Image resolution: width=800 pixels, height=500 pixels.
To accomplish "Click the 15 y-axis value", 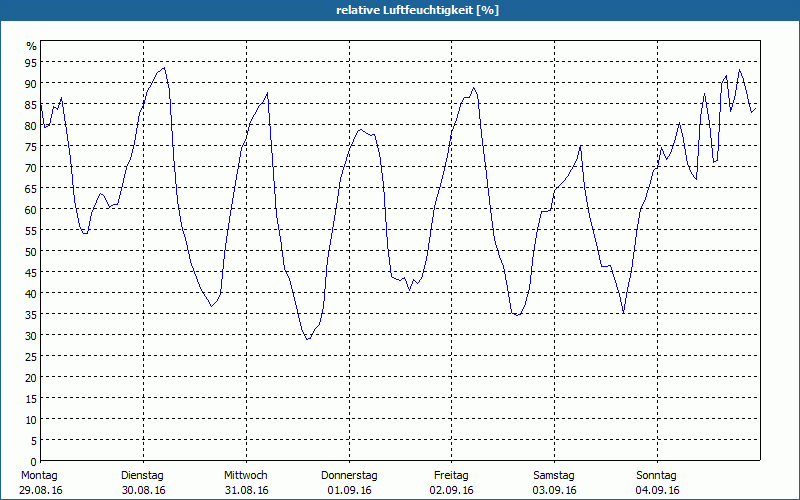I will [x=31, y=398].
